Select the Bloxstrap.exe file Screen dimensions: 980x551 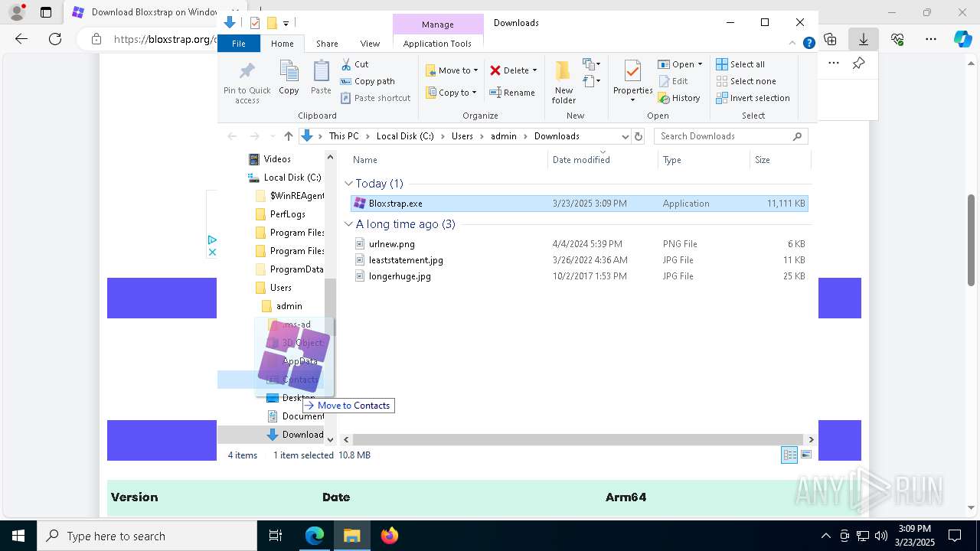point(579,204)
